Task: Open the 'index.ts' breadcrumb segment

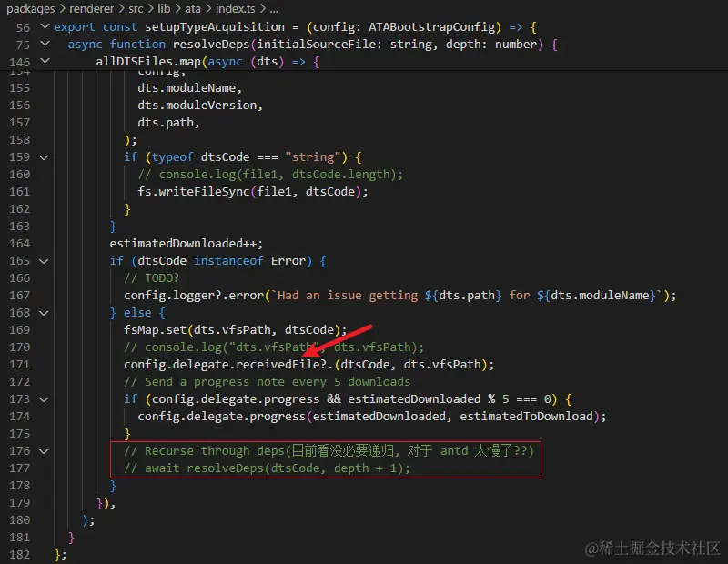Action: [x=236, y=9]
